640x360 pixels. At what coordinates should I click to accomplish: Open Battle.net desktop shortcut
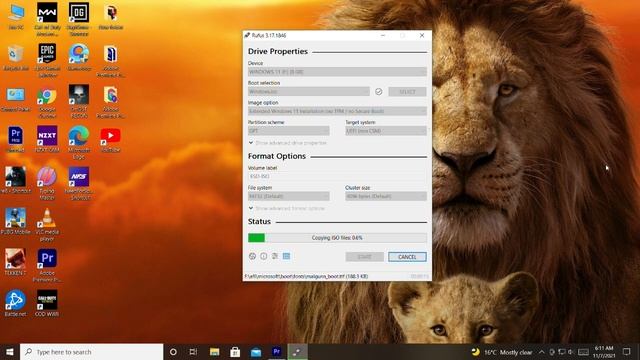16,303
